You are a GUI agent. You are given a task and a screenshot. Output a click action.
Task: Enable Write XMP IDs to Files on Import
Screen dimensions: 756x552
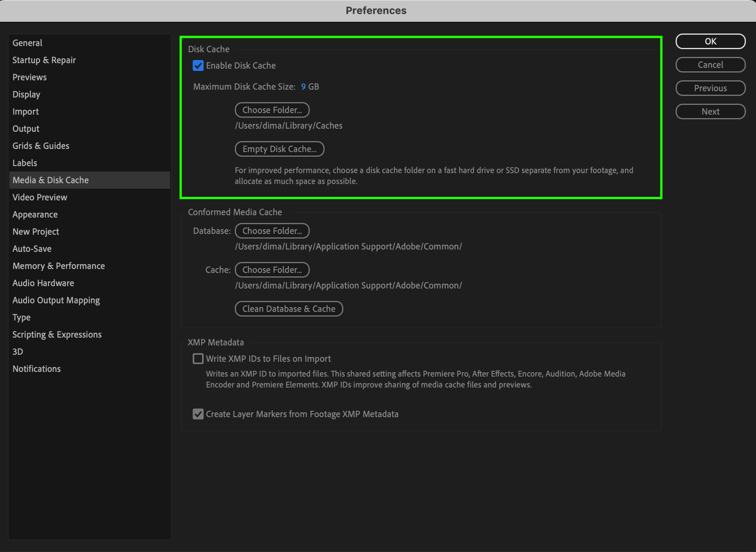pyautogui.click(x=198, y=359)
